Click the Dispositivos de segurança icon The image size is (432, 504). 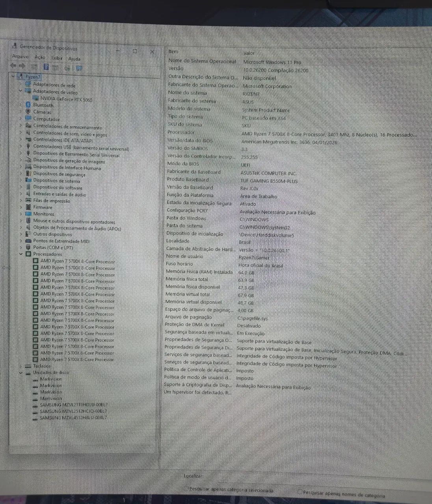(28, 173)
